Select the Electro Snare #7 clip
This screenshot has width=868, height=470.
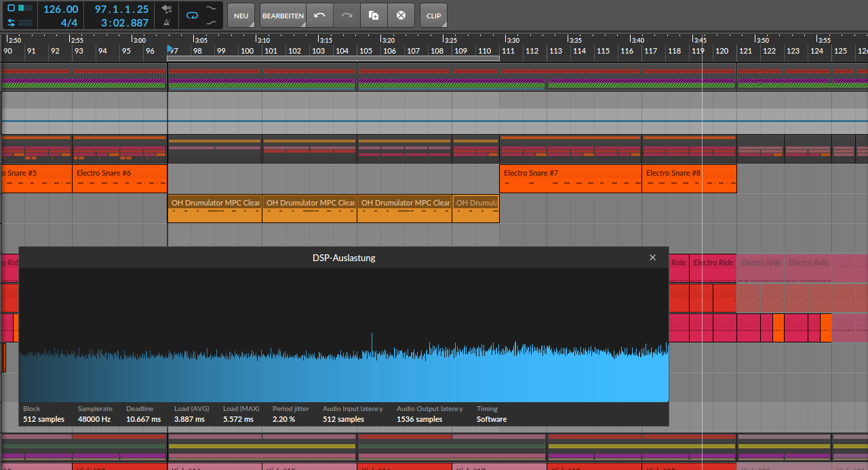pyautogui.click(x=570, y=178)
